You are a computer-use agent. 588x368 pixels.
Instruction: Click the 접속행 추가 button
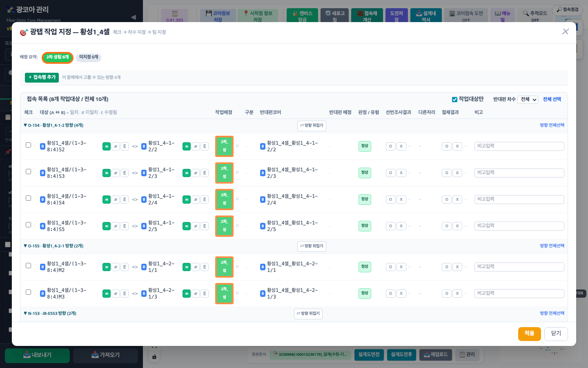click(x=42, y=77)
